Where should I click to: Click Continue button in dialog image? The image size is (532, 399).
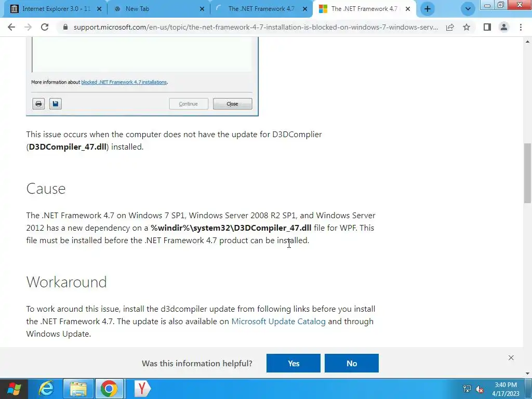189,104
